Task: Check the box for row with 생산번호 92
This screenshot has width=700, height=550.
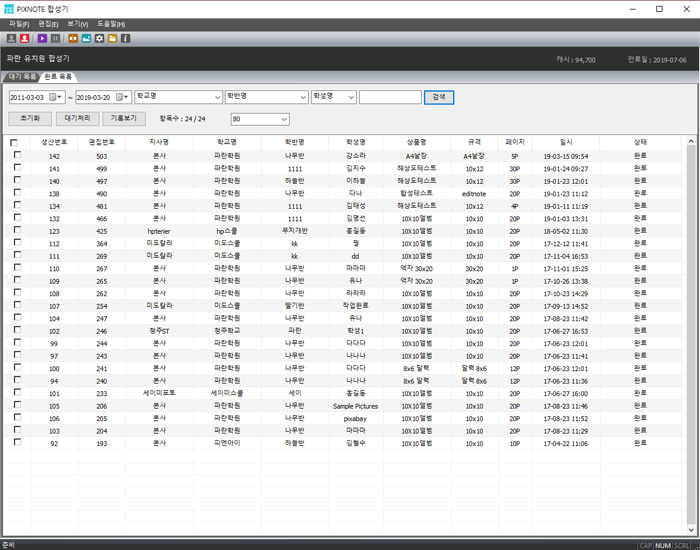Action: (17, 442)
